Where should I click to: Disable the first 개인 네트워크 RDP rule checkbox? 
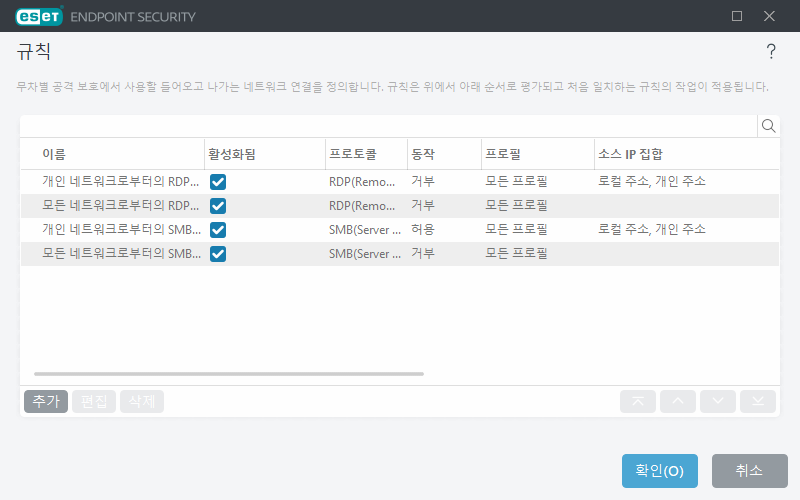tap(218, 182)
